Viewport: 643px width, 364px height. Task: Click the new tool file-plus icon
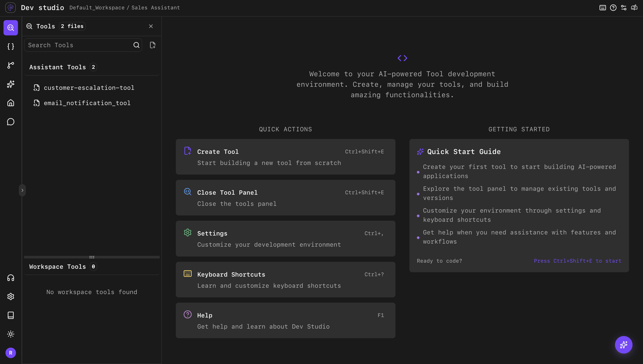pyautogui.click(x=153, y=45)
